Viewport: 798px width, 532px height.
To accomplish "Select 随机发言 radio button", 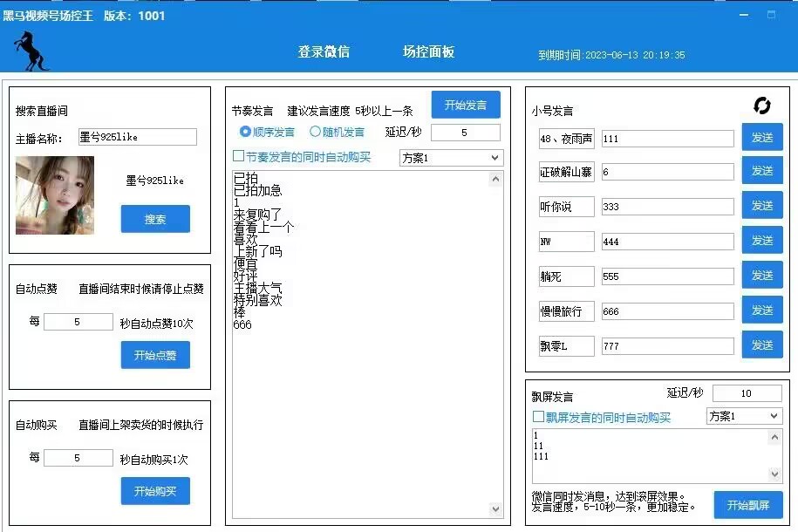I will click(316, 133).
